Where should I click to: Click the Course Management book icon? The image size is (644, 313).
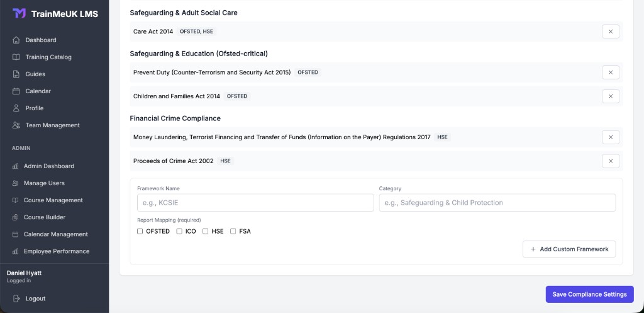(15, 200)
